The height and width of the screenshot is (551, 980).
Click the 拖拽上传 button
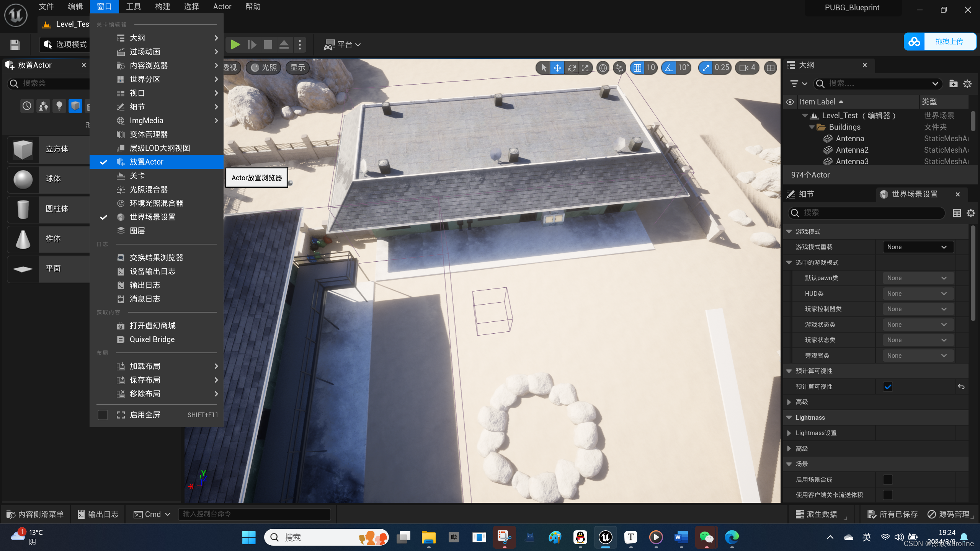(x=949, y=41)
